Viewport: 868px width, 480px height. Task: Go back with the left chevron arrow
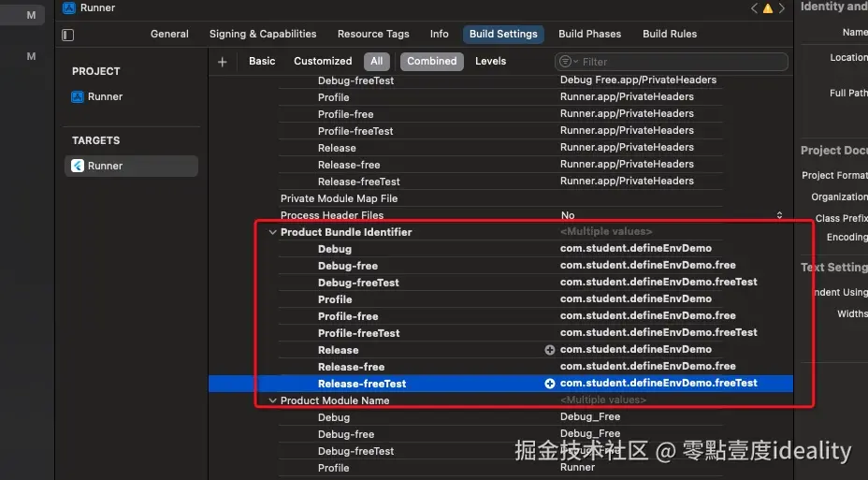click(x=754, y=8)
